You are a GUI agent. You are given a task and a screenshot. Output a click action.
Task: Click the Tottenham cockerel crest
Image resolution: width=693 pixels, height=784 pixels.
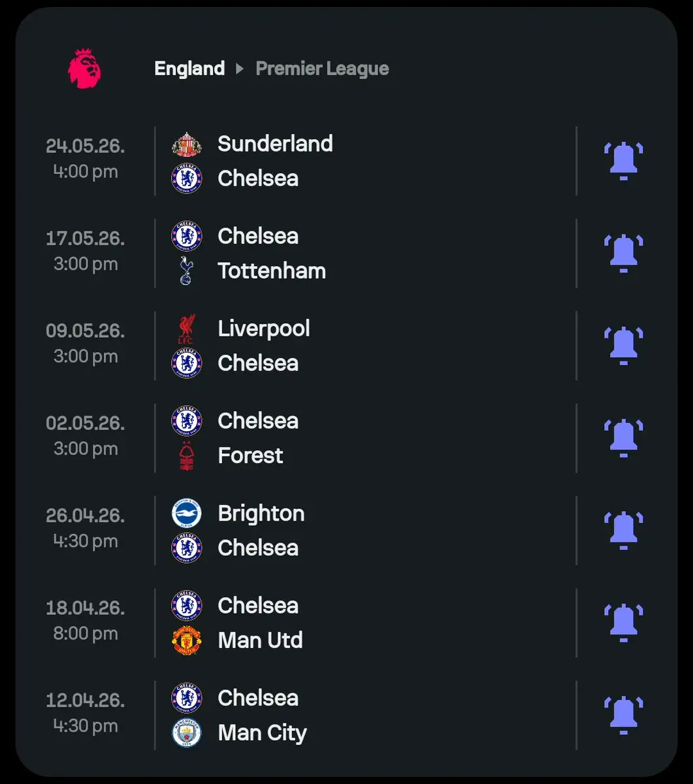[186, 270]
